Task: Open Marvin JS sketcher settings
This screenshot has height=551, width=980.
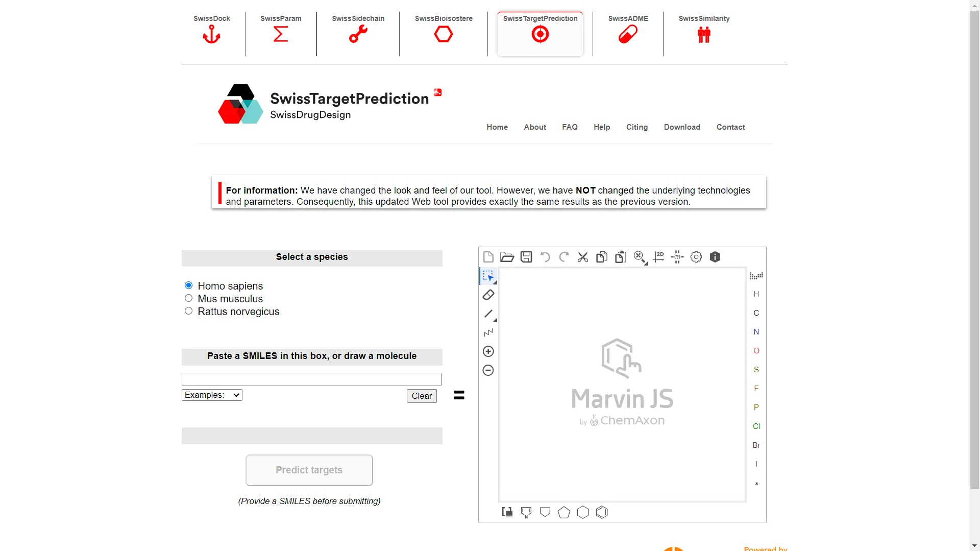Action: click(697, 257)
